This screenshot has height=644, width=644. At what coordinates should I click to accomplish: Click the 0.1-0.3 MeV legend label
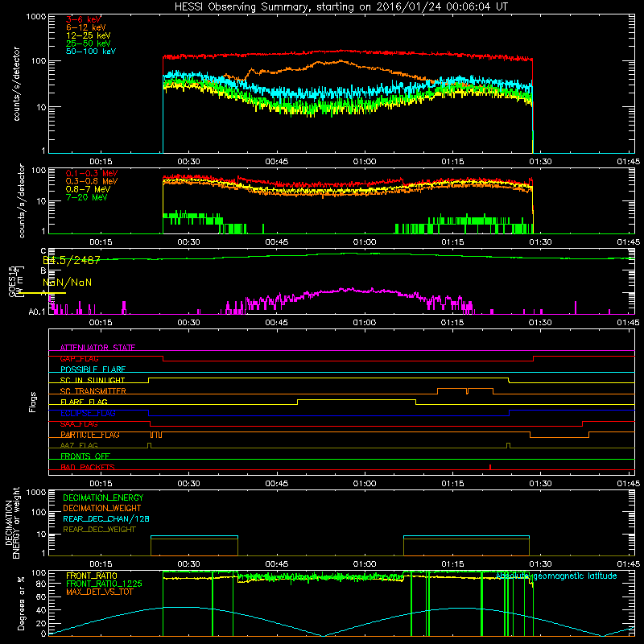[x=92, y=173]
